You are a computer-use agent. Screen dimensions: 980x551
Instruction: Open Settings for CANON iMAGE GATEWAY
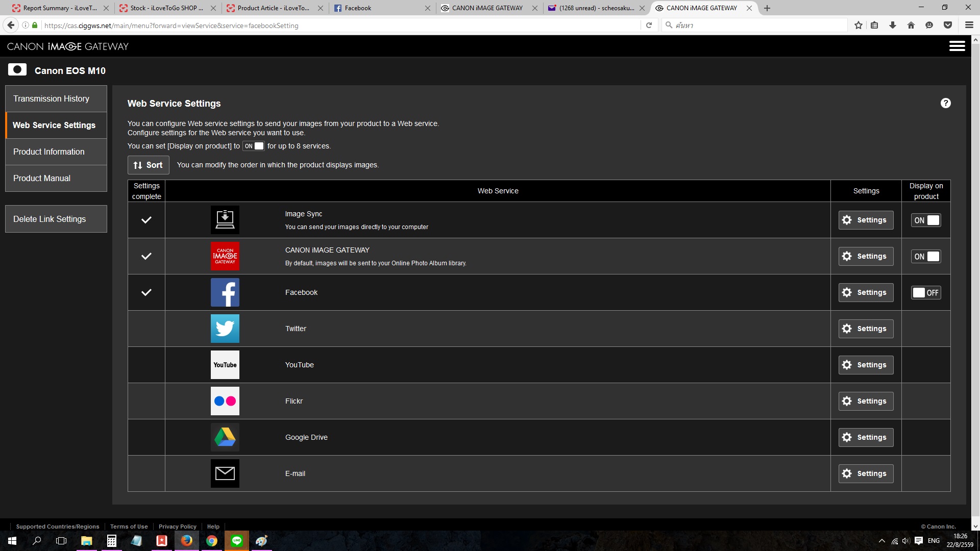866,256
